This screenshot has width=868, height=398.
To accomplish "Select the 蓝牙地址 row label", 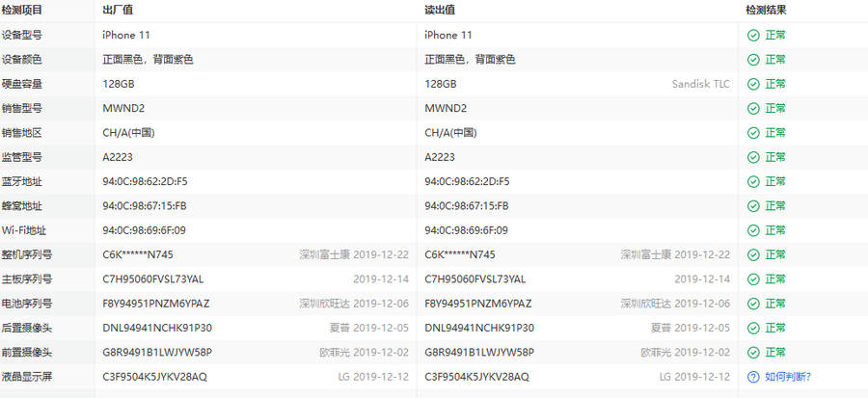I will click(21, 181).
